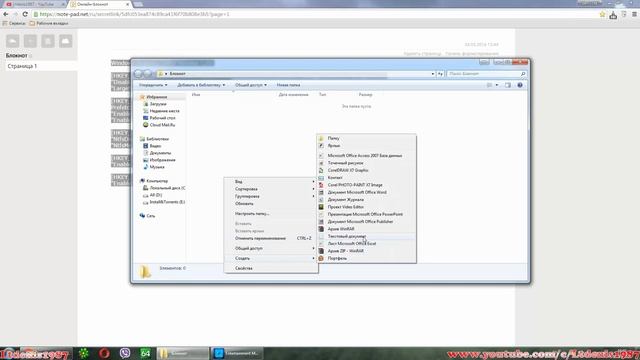Expand the Вид context submenu
The width and height of the screenshot is (640, 360).
(271, 182)
